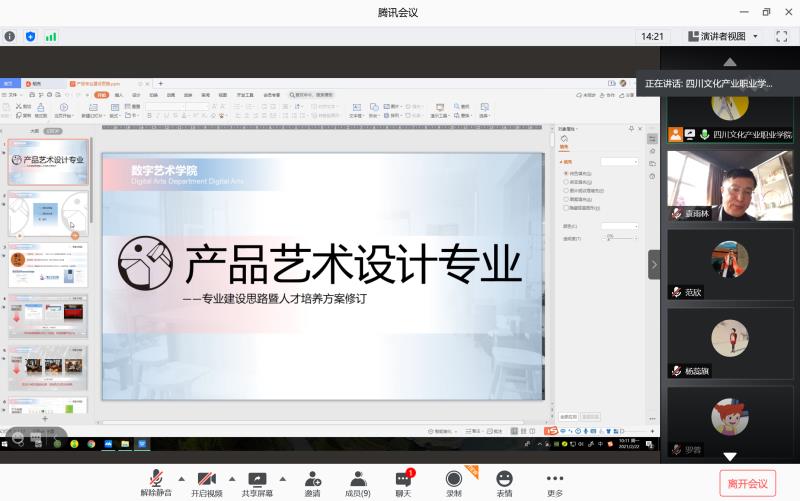This screenshot has width=800, height=501.
Task: Enter full screen mode
Action: click(781, 36)
